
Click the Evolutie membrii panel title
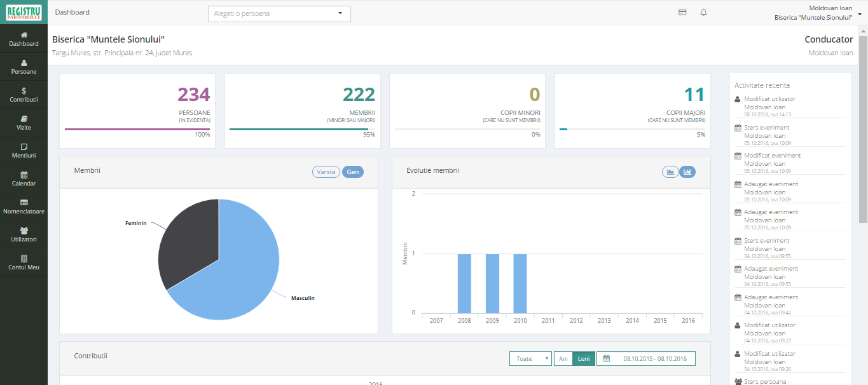(432, 170)
